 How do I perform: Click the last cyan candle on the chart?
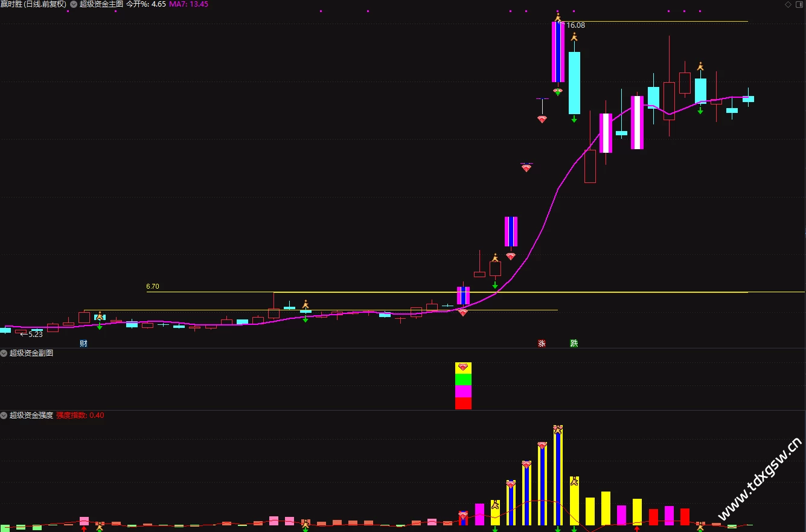pos(748,98)
